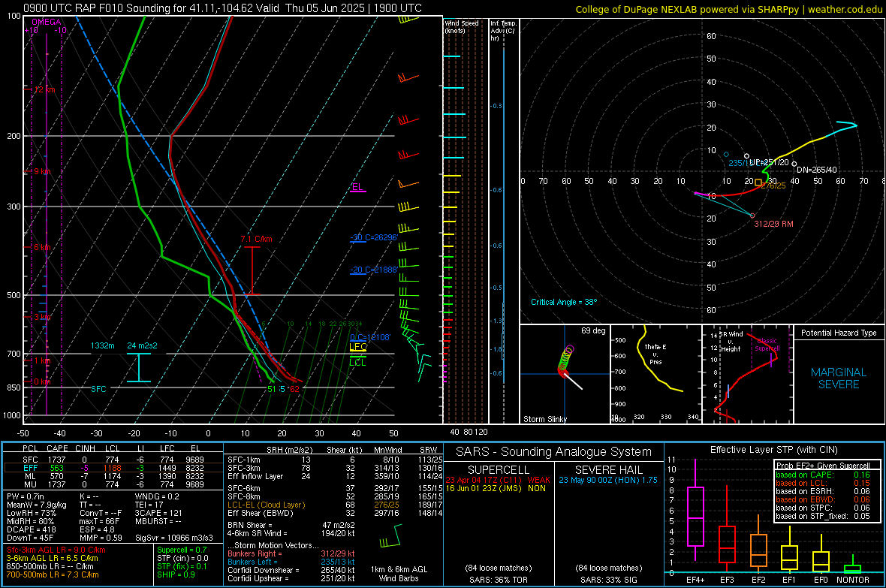Click the SARS: 33% SIG text
This screenshot has height=588, width=886.
tap(608, 580)
